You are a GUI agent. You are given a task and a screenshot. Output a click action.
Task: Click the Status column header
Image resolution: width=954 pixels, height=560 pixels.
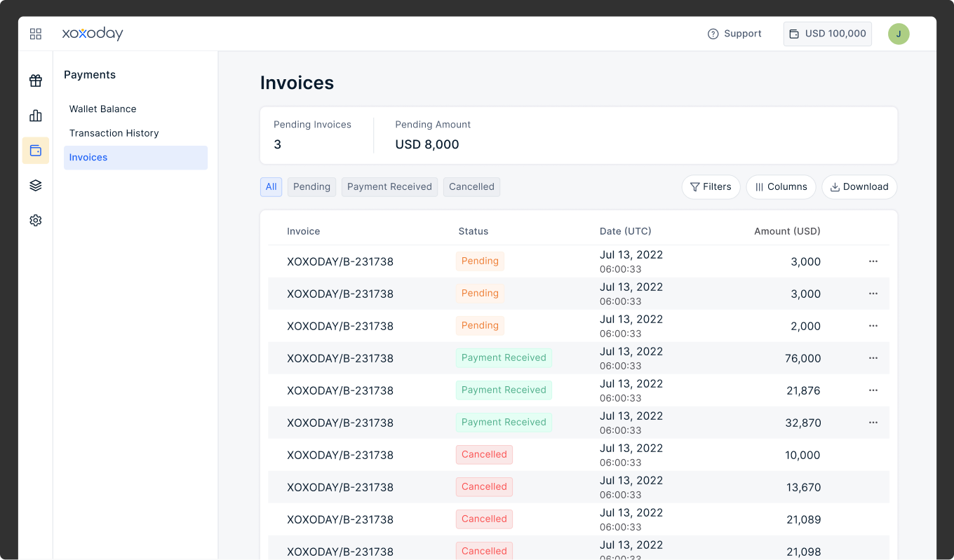[x=473, y=231]
